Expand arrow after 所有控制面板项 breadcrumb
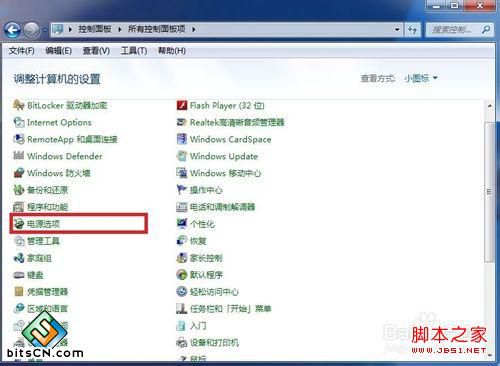500x366 pixels. (x=194, y=30)
